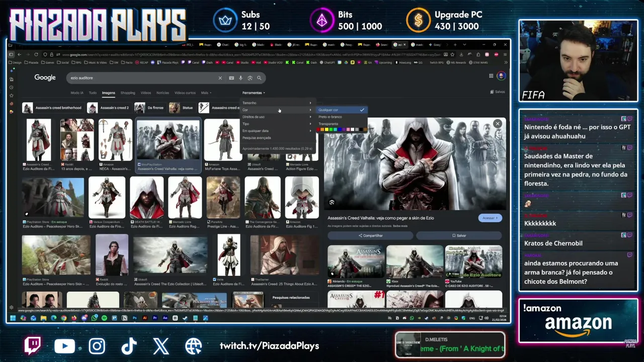This screenshot has height=362, width=644.
Task: Switch to the 'Shopping' tab
Action: point(128,93)
